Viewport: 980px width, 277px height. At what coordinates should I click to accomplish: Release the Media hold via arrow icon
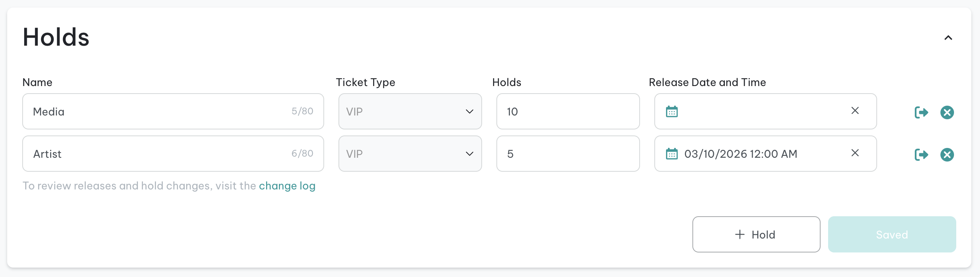(921, 112)
